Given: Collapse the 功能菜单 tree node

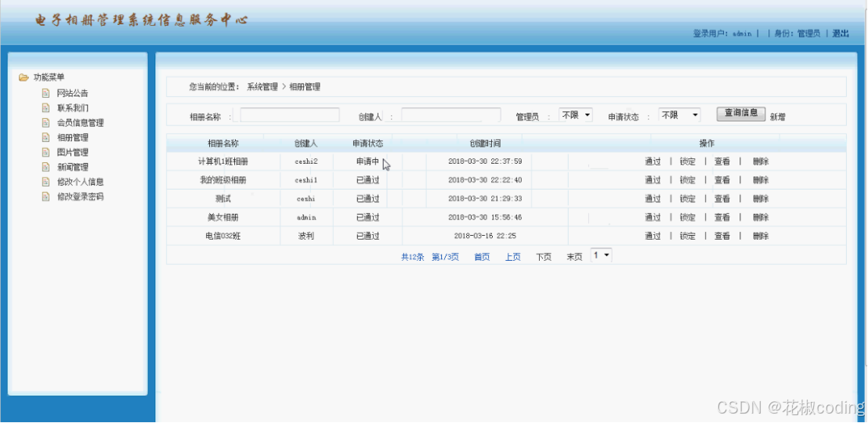Looking at the screenshot, I should point(49,78).
